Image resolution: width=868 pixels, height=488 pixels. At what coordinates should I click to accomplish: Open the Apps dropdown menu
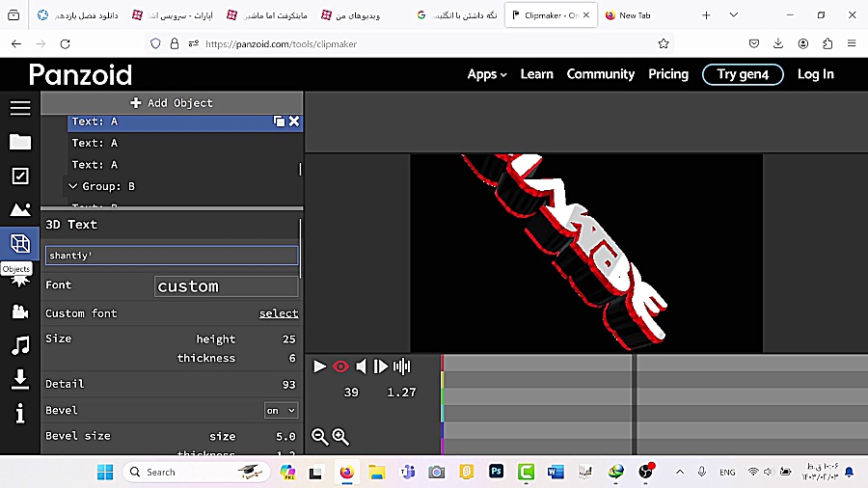tap(487, 74)
